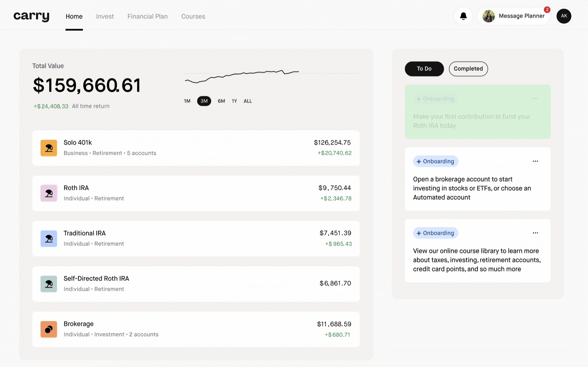The height and width of the screenshot is (367, 588).
Task: Click the Traditional IRA blue umbrella icon
Action: [49, 238]
